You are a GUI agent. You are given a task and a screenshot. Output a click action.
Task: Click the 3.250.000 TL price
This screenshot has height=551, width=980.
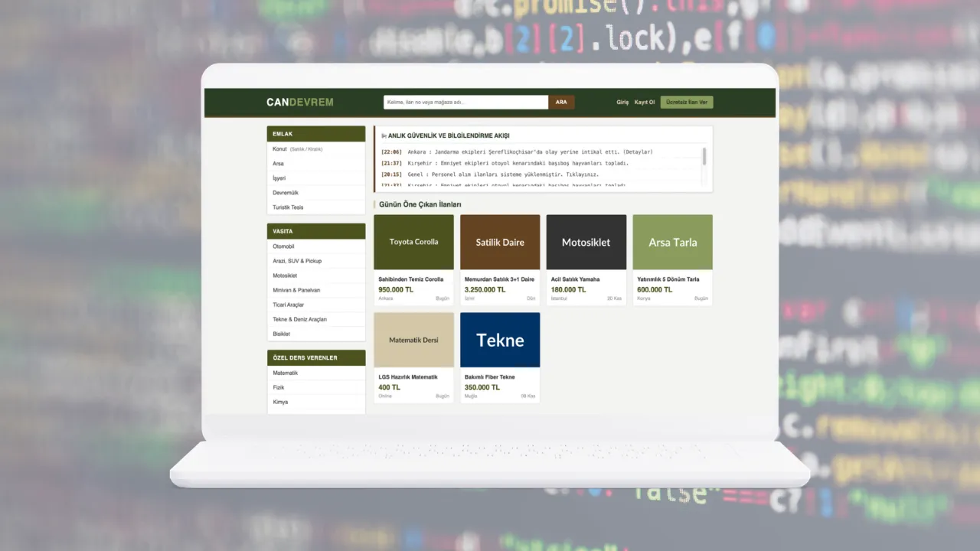485,290
